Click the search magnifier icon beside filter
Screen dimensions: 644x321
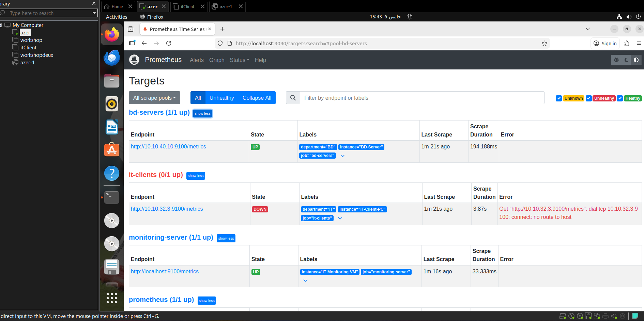click(293, 98)
